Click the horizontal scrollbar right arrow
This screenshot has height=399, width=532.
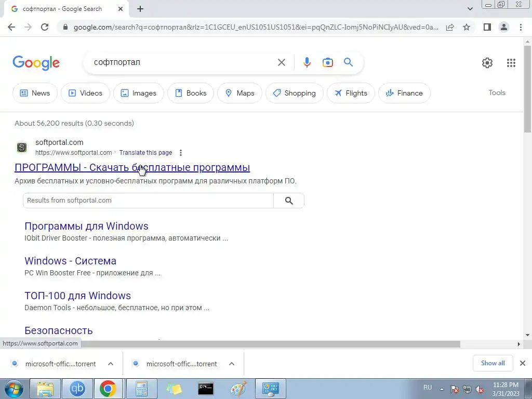coord(519,344)
